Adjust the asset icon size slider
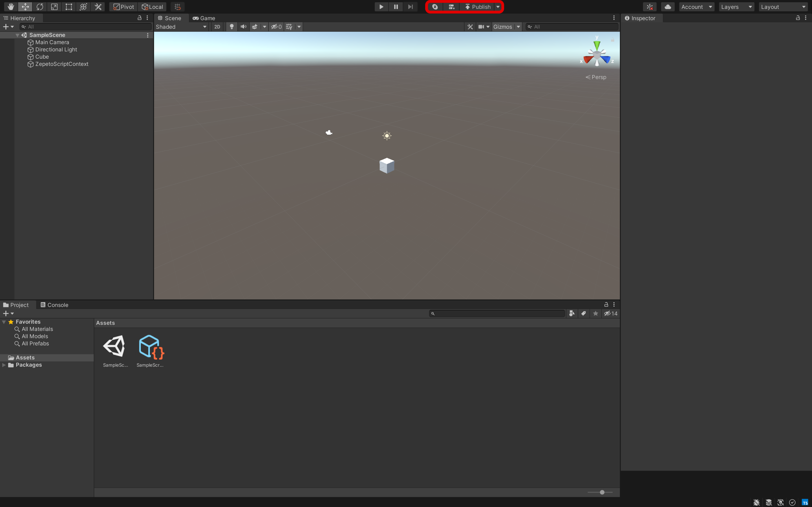The image size is (812, 507). click(x=602, y=492)
